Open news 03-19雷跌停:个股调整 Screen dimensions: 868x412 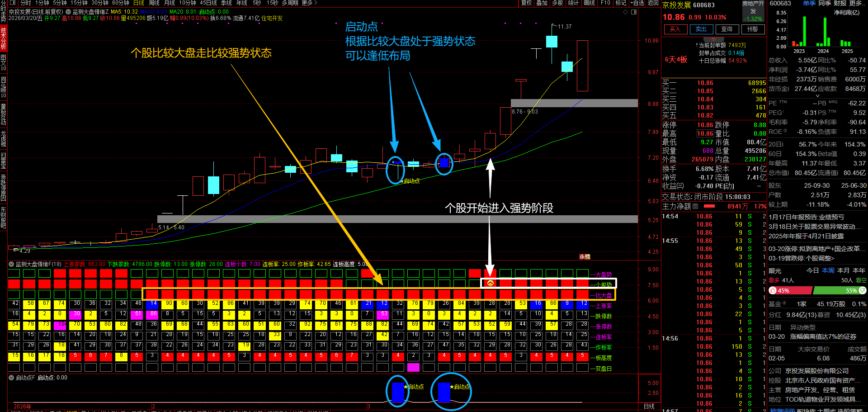coord(801,258)
